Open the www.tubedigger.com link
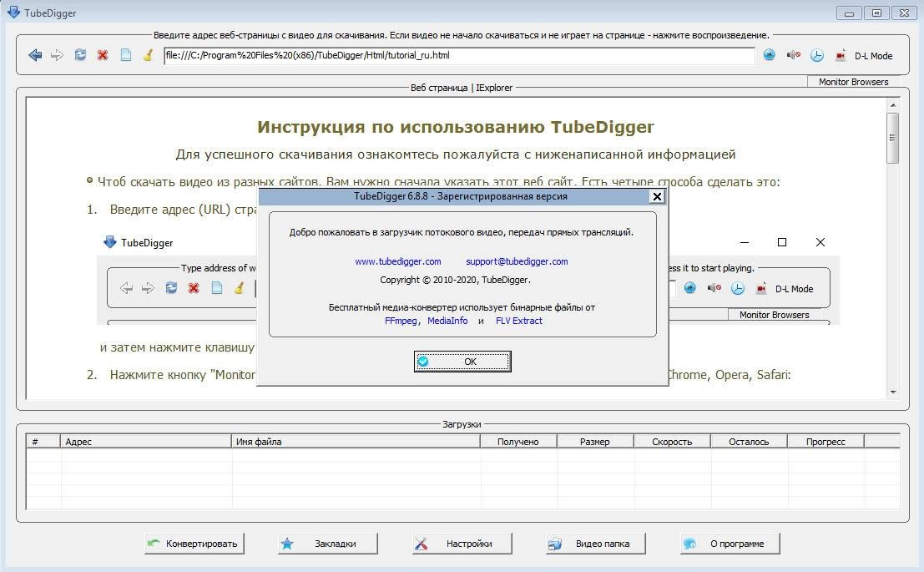 point(398,261)
